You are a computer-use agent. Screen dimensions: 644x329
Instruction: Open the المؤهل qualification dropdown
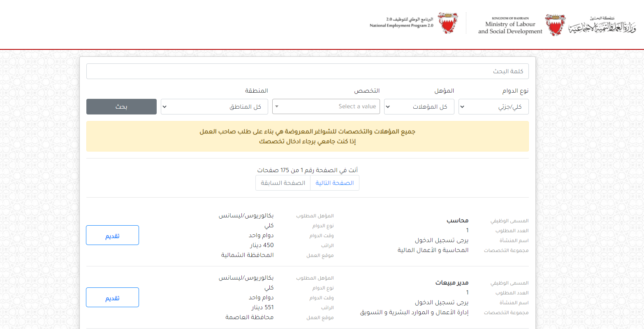click(x=419, y=107)
